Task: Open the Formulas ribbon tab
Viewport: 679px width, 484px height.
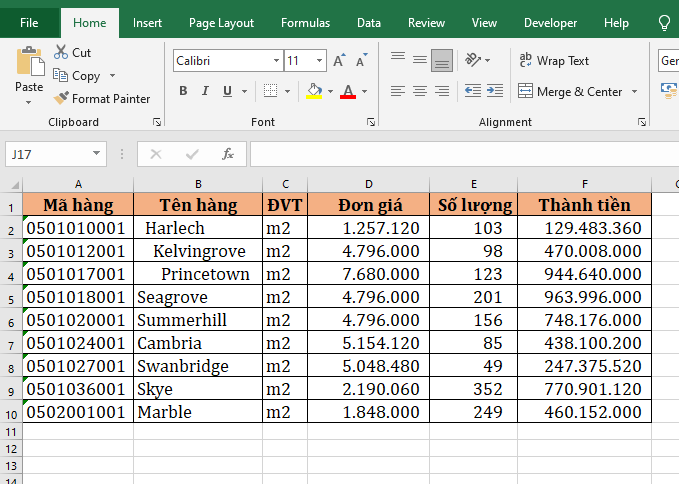Action: [305, 23]
